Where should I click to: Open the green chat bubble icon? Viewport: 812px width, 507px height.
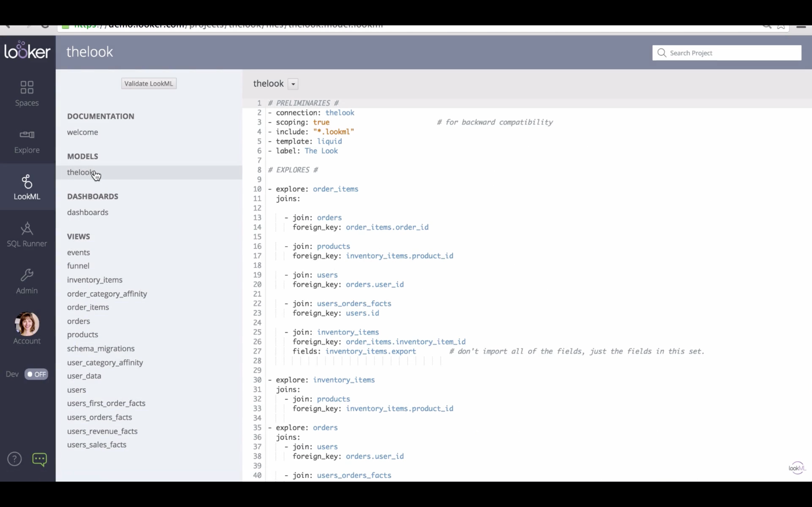click(39, 459)
